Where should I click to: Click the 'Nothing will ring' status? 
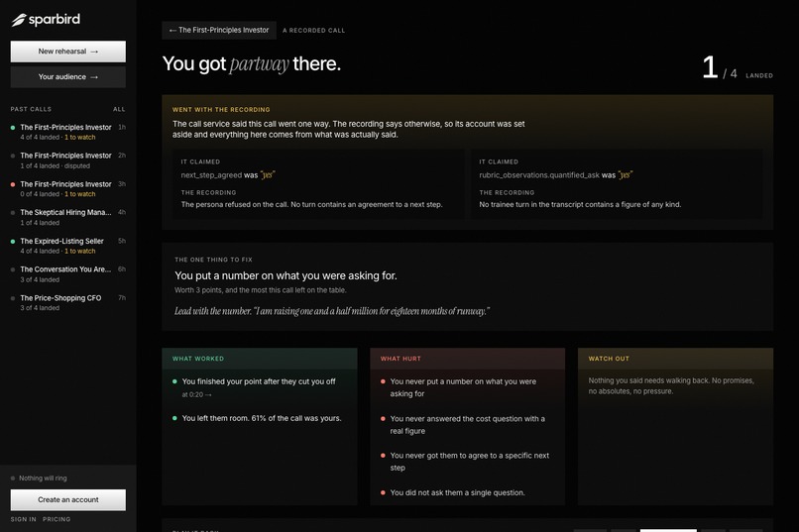pos(40,479)
